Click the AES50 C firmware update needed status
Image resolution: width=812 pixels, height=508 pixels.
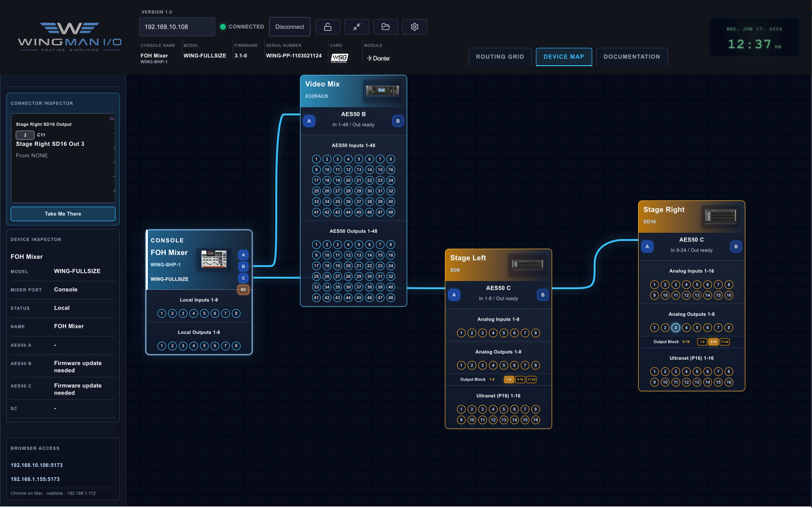78,390
